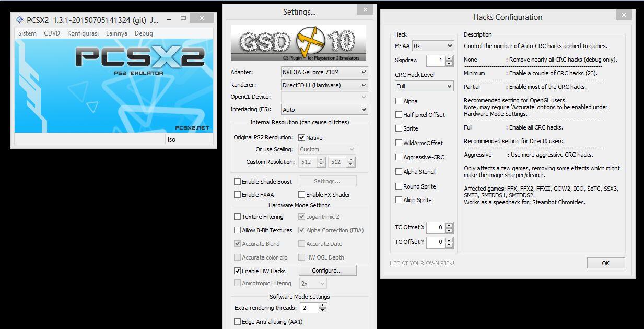This screenshot has height=329, width=644.
Task: Open the Lainnya menu
Action: 116,33
